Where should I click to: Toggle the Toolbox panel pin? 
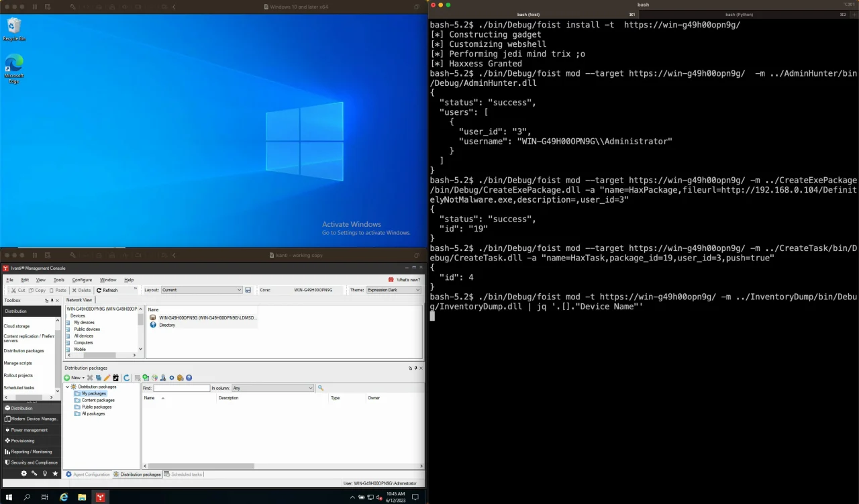point(52,301)
